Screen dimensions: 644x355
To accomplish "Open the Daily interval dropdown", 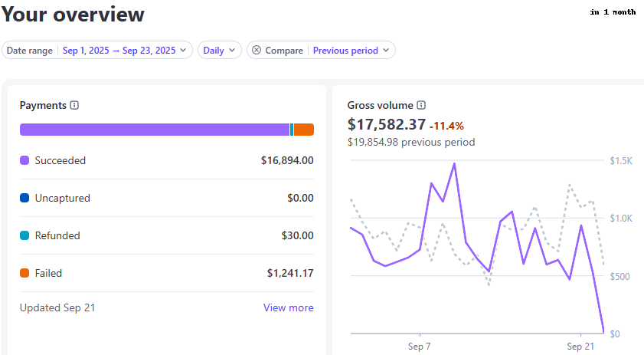I will click(x=220, y=51).
